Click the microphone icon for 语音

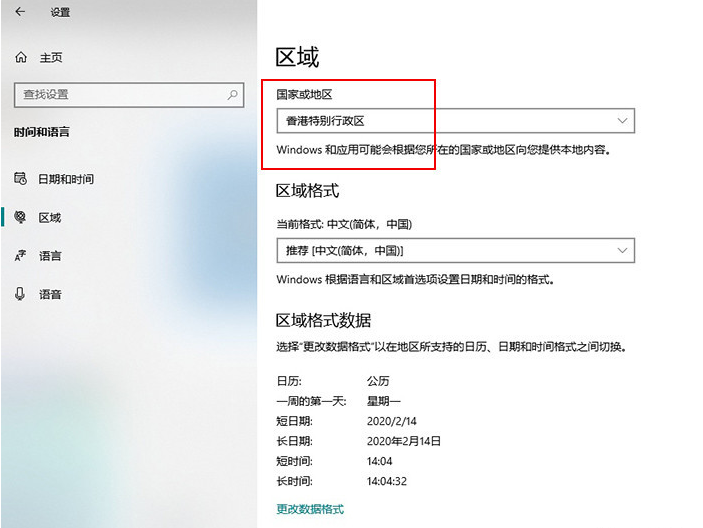tap(20, 294)
